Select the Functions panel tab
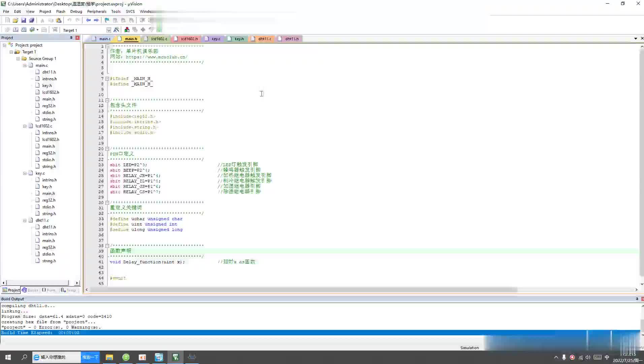The height and width of the screenshot is (364, 644). click(x=49, y=290)
